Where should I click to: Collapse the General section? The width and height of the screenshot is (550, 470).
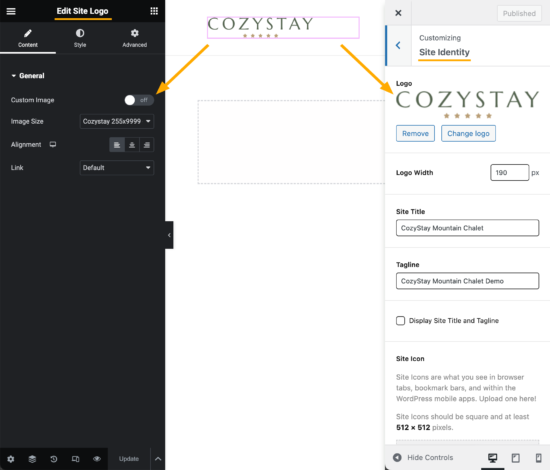click(28, 76)
